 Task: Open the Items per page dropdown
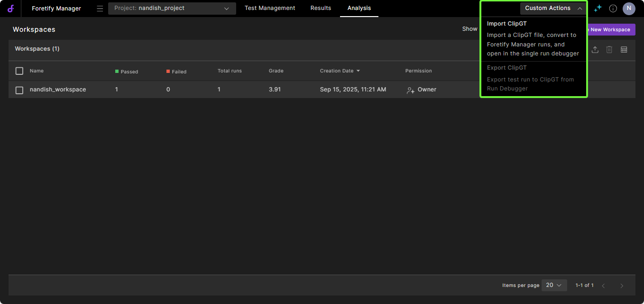[553, 285]
